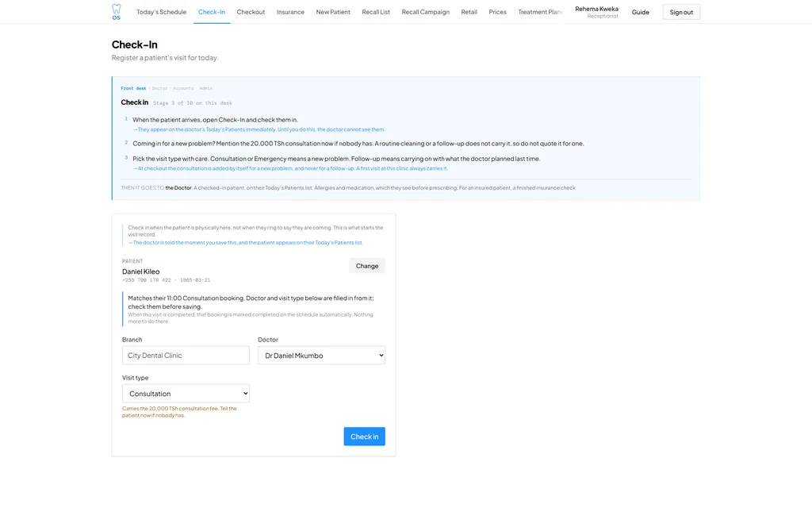Open the Prices tab
The image size is (812, 508).
[497, 12]
